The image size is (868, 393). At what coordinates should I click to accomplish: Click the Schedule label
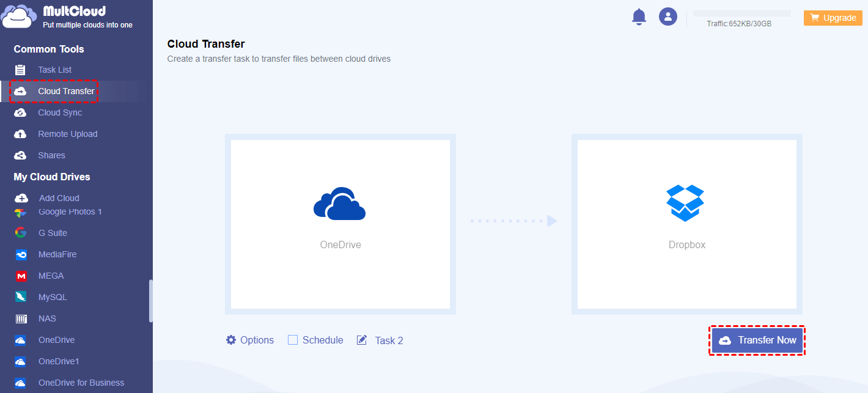323,340
